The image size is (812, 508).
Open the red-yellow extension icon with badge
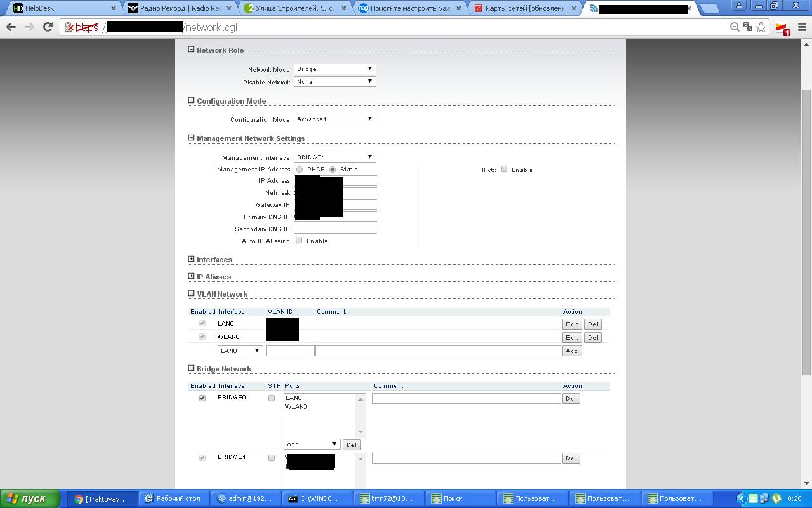[782, 28]
